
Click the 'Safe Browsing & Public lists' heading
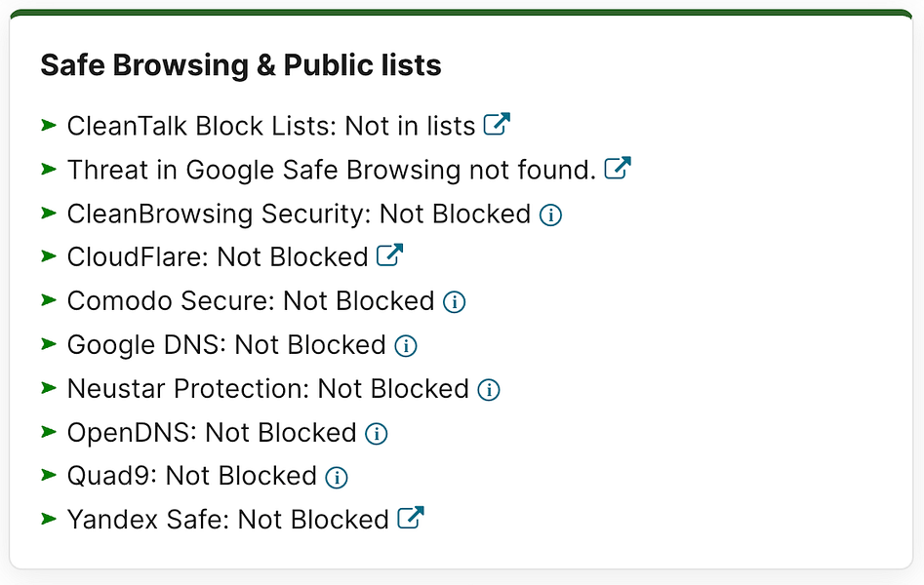click(x=241, y=64)
